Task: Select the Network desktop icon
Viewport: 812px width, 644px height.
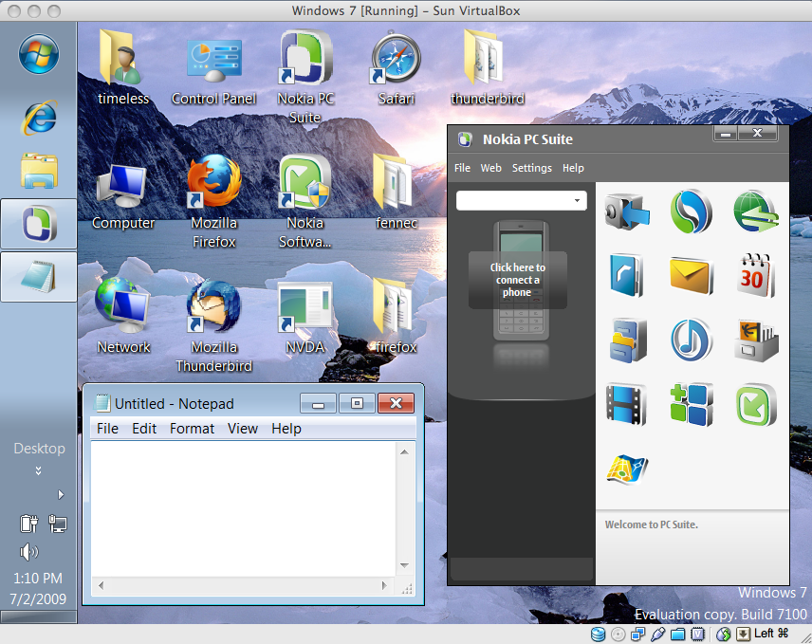Action: pos(123,316)
